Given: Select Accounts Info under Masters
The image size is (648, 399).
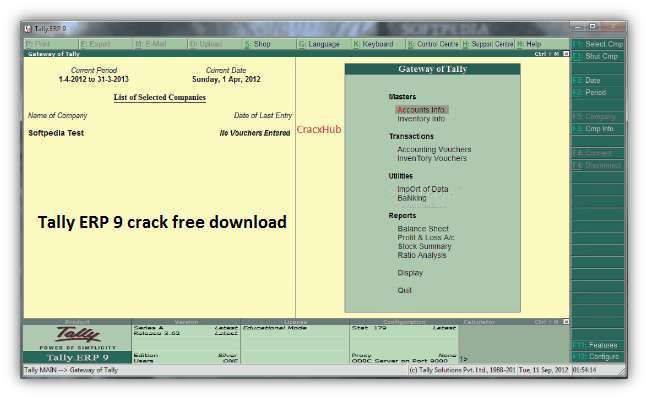Looking at the screenshot, I should tap(421, 110).
